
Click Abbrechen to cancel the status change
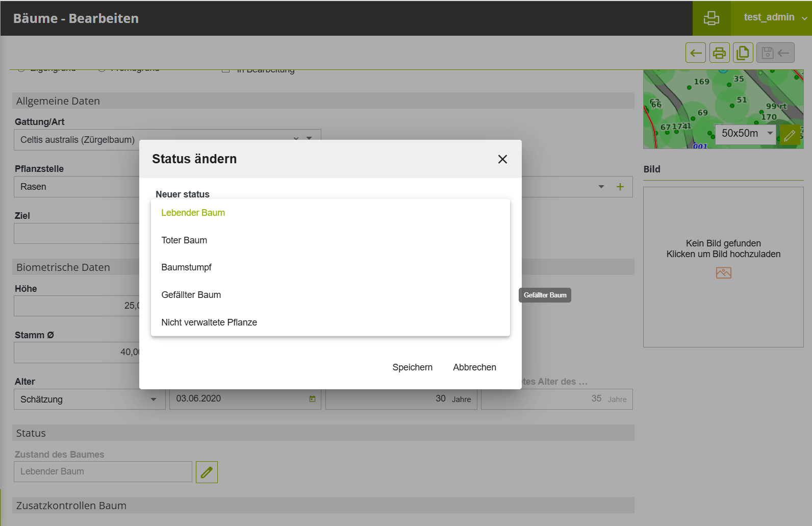tap(474, 367)
